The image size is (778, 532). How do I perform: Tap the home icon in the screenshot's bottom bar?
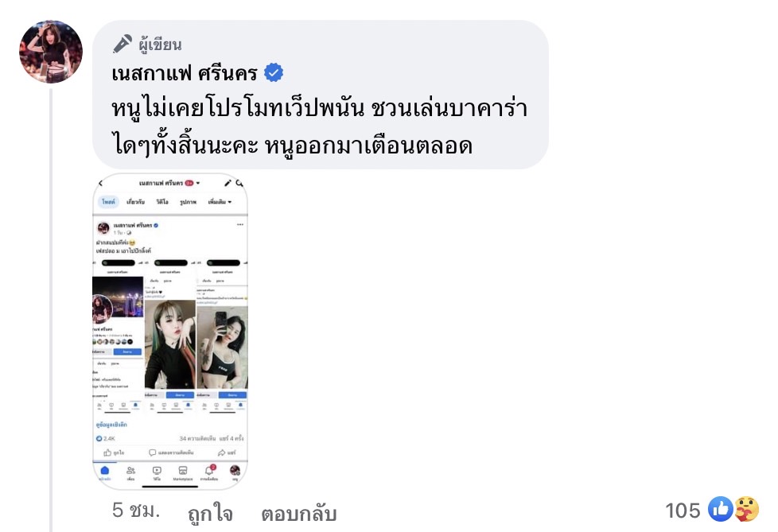(105, 472)
